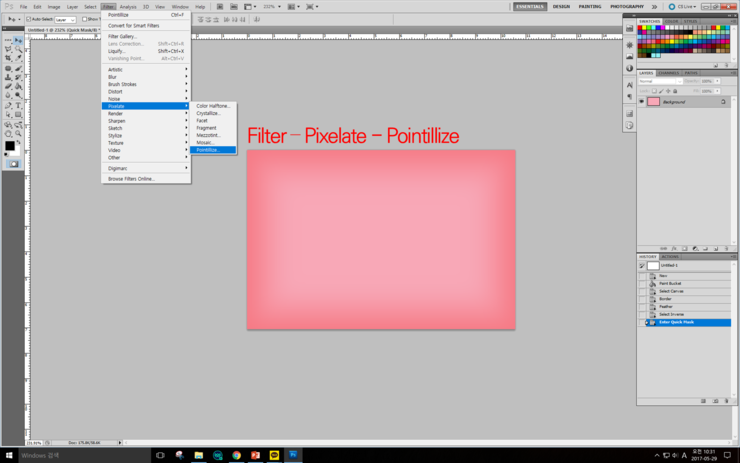Select the Type tool in the toolbox
The height and width of the screenshot is (463, 740).
click(18, 105)
